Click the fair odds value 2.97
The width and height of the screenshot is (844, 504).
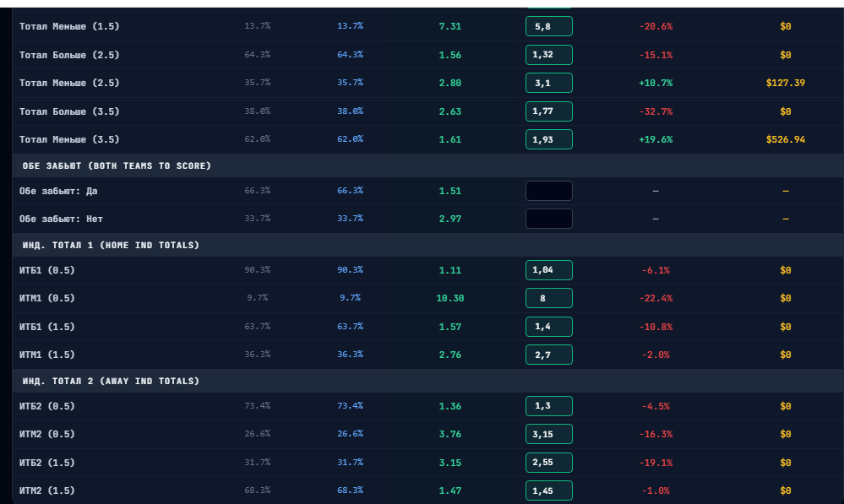[450, 219]
